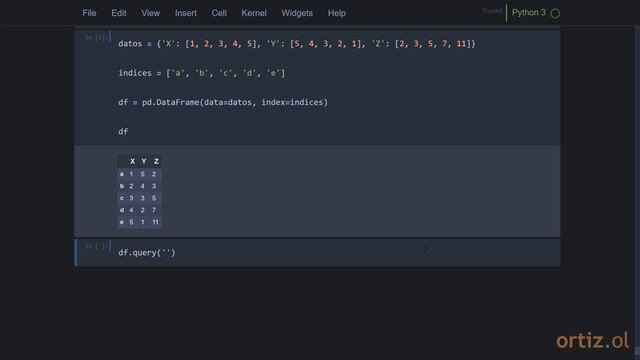Click row index e in the table
Screen dimensions: 640x360
click(122, 222)
